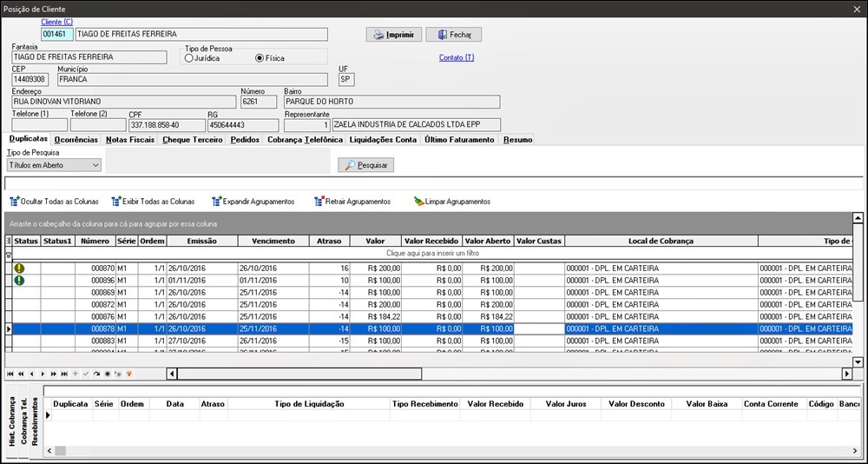Click the Tipo de Liquidação column header
Screen dimensions: 868x464
click(x=309, y=404)
